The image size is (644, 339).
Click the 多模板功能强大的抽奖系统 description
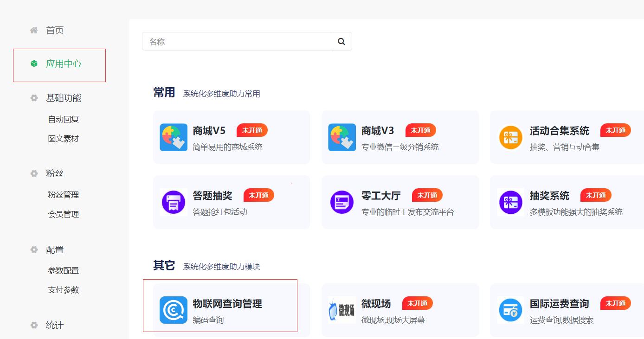pos(576,212)
